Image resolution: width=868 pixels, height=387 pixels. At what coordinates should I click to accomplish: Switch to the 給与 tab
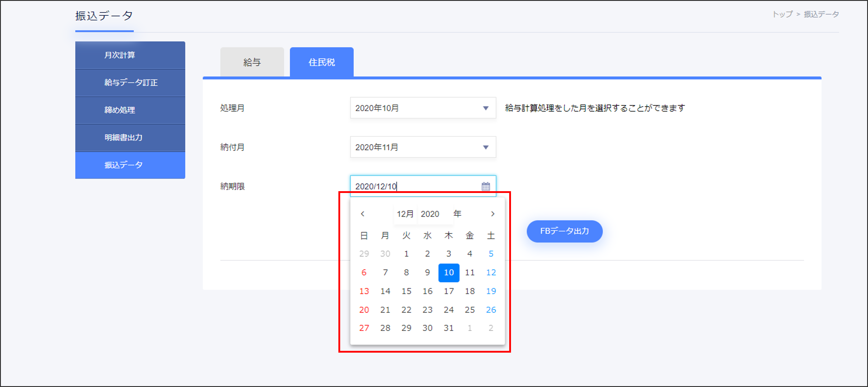tap(252, 62)
